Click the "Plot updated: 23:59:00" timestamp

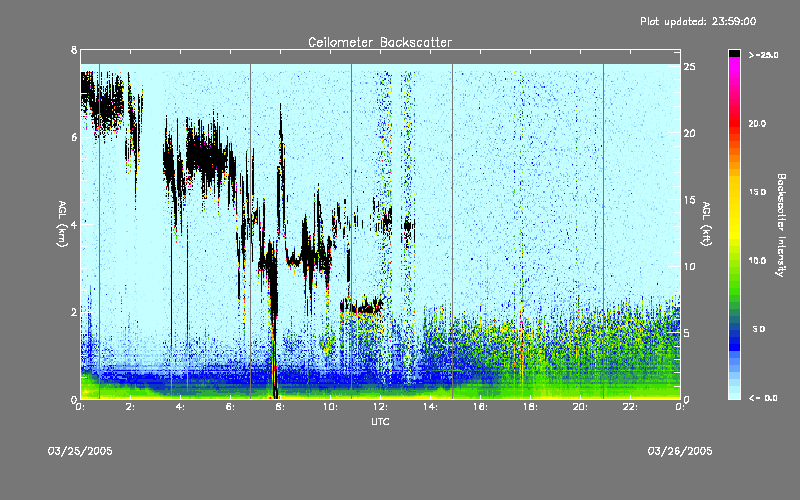pos(698,21)
